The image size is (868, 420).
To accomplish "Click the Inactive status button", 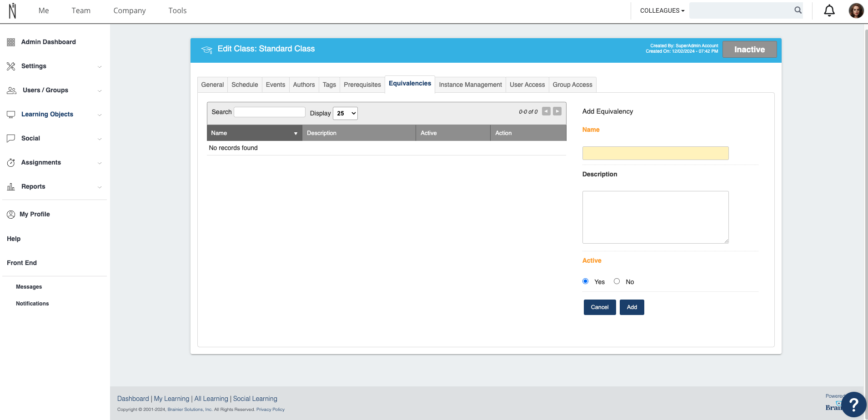I will point(749,50).
